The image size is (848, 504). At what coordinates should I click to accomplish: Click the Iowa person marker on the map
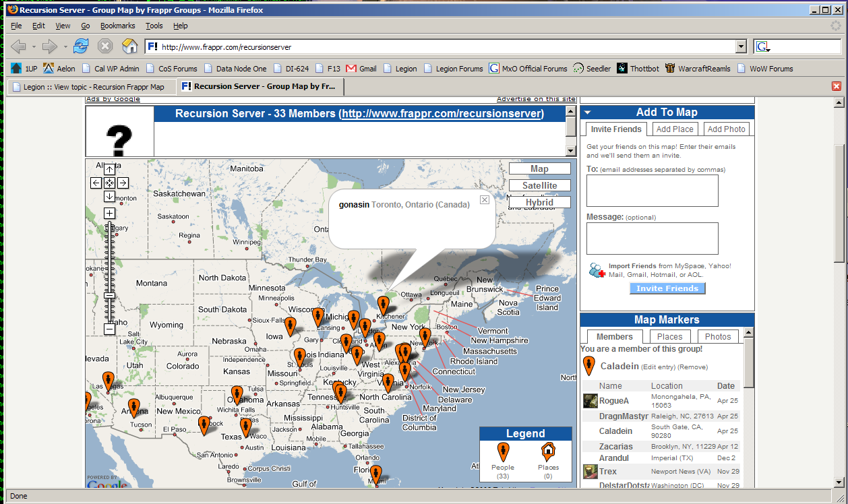point(290,327)
